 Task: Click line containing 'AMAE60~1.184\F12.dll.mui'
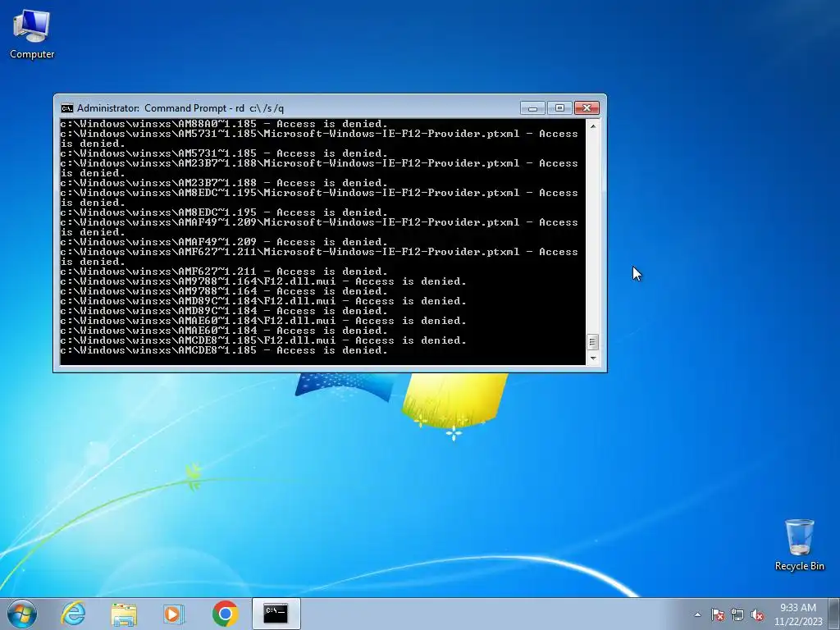[x=263, y=321]
